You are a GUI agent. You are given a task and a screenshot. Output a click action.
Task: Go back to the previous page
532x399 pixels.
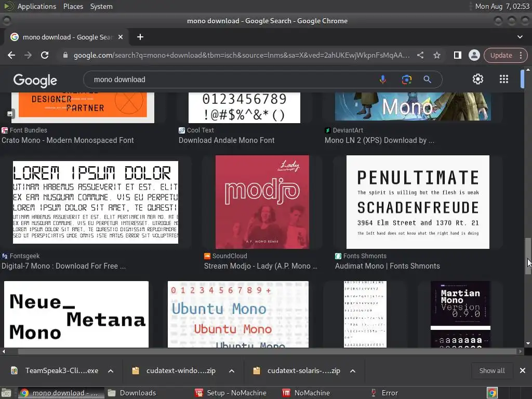(11, 55)
